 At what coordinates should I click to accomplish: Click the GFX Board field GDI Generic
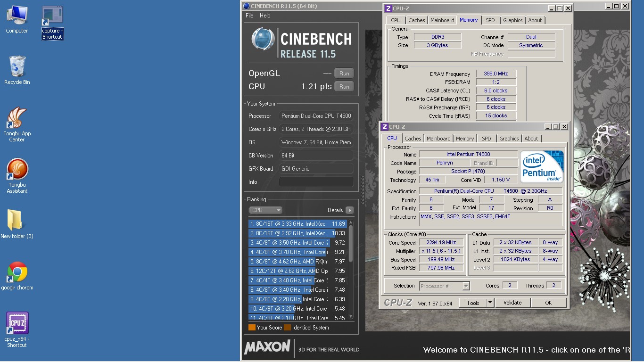[x=316, y=169]
